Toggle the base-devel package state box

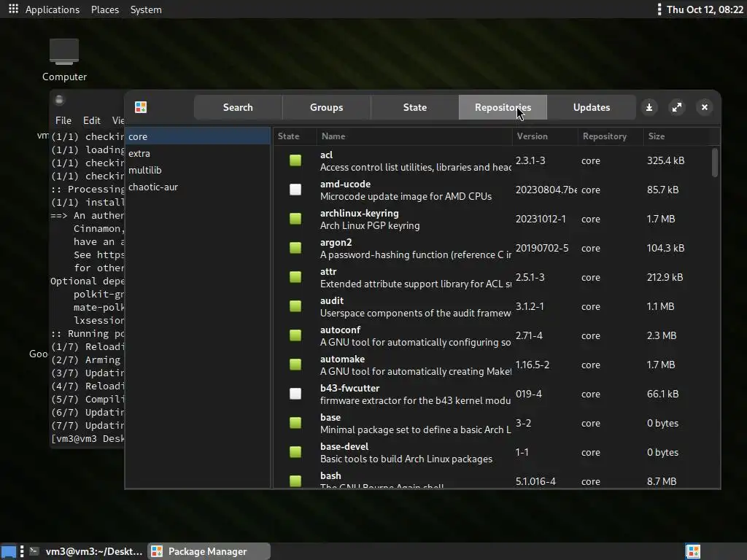point(295,452)
